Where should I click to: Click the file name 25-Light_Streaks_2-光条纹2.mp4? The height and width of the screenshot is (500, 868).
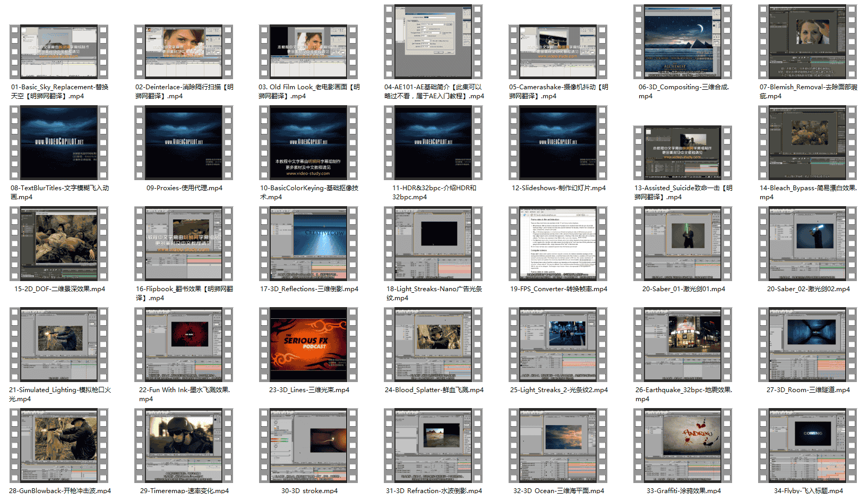[559, 390]
